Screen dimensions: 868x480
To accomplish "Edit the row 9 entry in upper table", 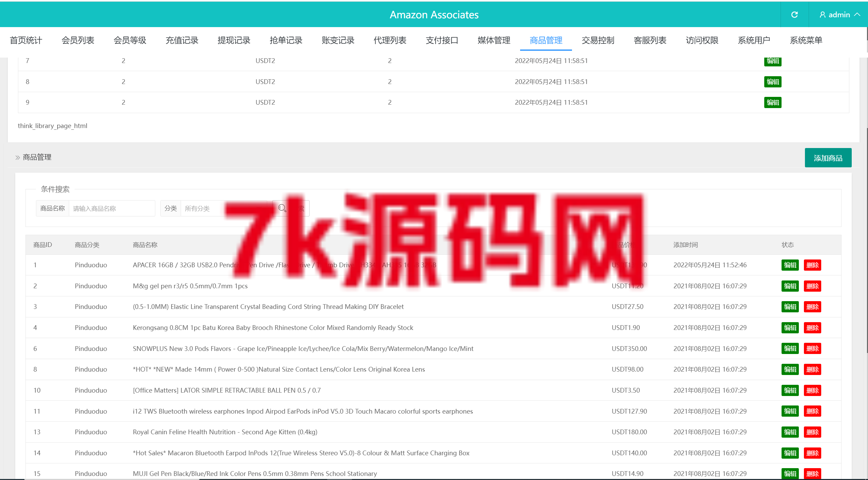I will pos(773,102).
